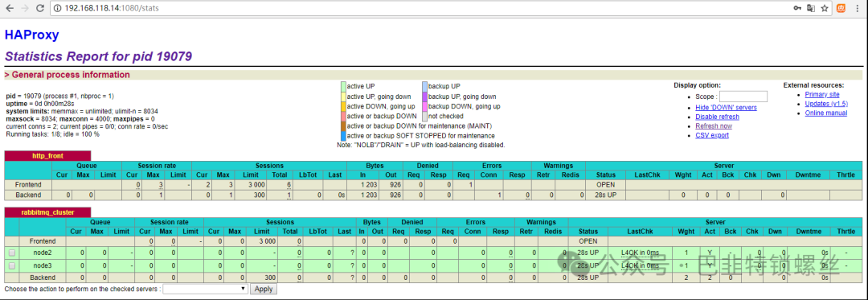Open site info icon in address bar
The height and width of the screenshot is (300, 868).
[x=58, y=8]
